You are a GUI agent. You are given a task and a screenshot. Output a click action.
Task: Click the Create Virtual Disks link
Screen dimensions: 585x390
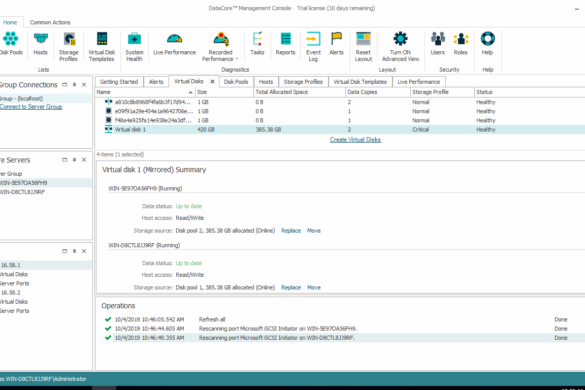[x=355, y=140]
